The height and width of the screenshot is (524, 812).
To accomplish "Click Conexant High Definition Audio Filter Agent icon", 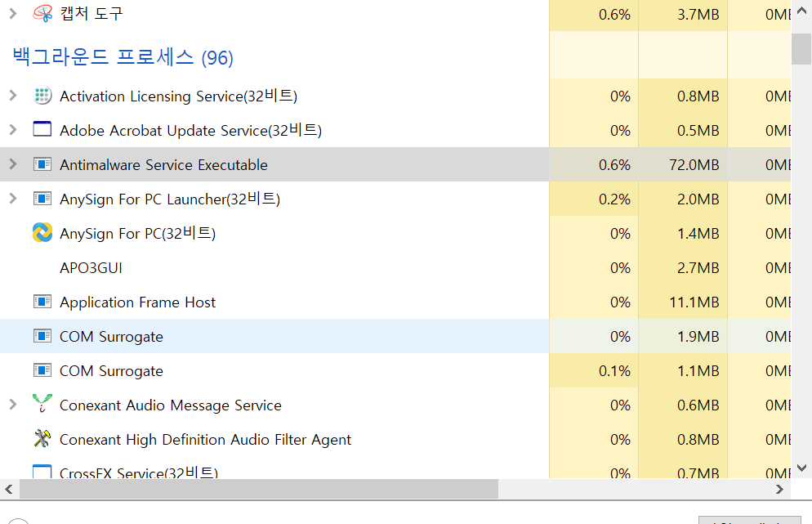I will [x=42, y=438].
